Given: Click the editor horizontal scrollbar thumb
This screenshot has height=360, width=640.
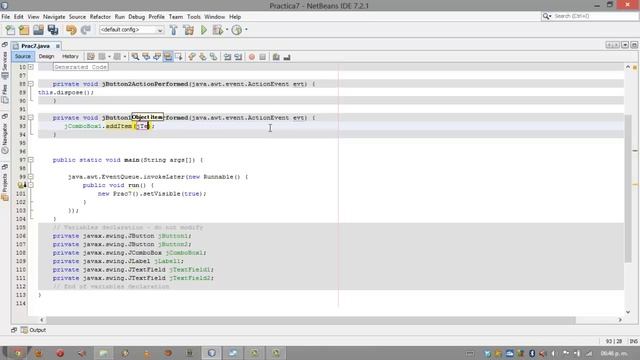Looking at the screenshot, I should coord(311,320).
